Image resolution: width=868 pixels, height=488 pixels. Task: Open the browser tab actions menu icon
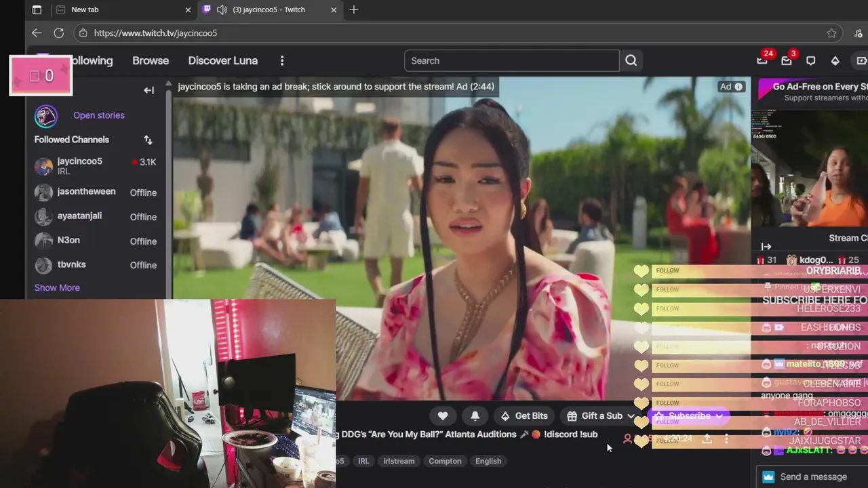[x=37, y=9]
